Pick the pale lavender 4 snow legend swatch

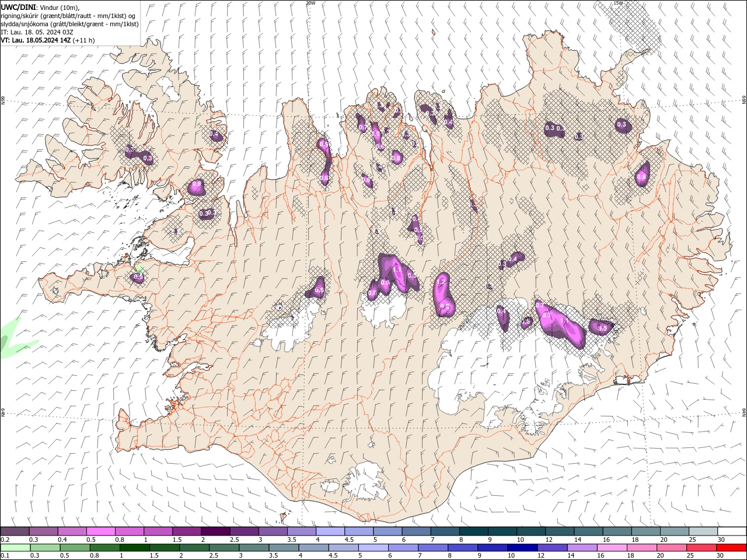coord(330,531)
